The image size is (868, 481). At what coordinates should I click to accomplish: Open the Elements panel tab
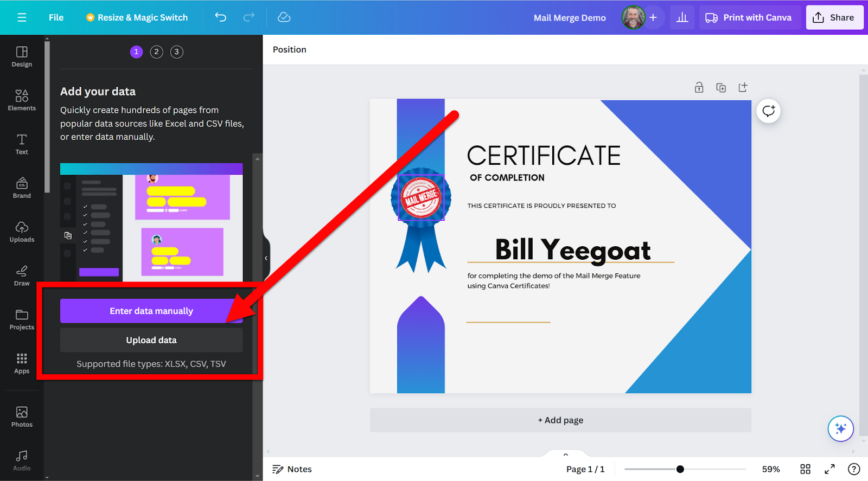coord(22,100)
